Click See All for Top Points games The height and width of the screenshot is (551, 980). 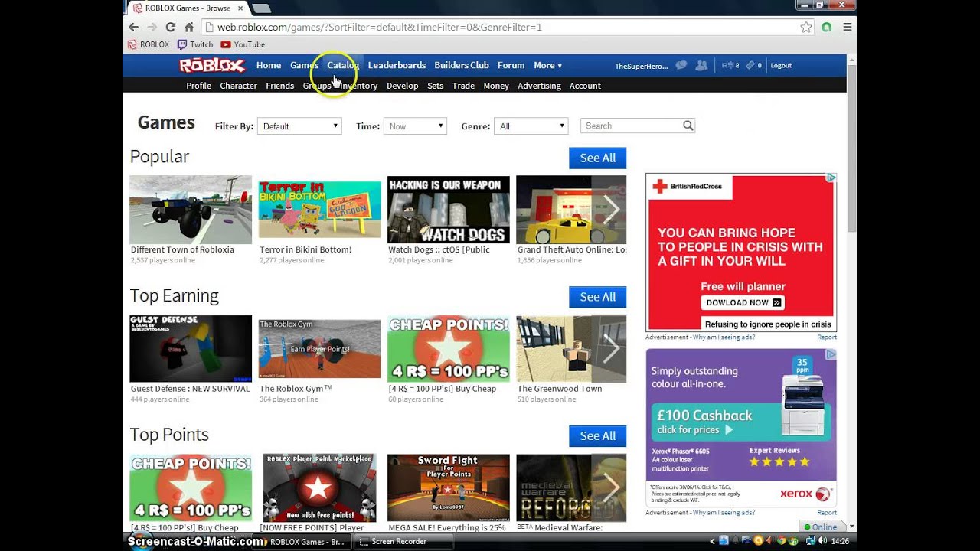pyautogui.click(x=597, y=435)
